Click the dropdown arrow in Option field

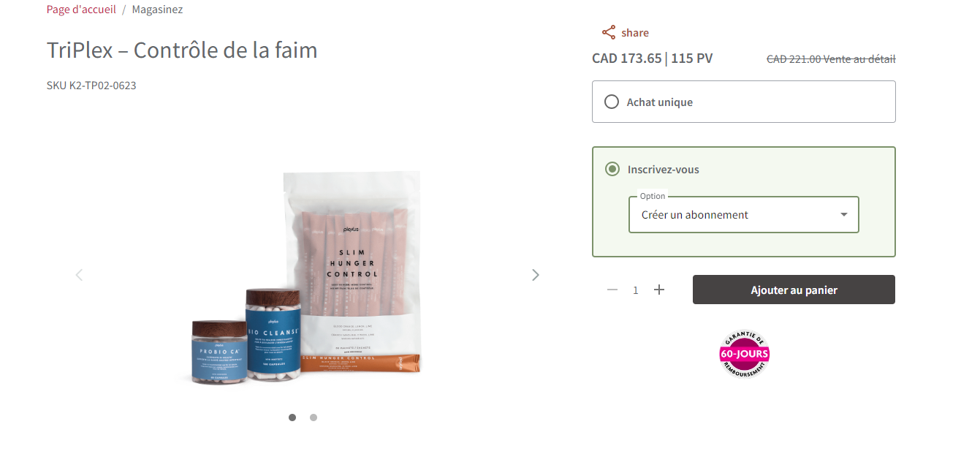[x=844, y=215]
